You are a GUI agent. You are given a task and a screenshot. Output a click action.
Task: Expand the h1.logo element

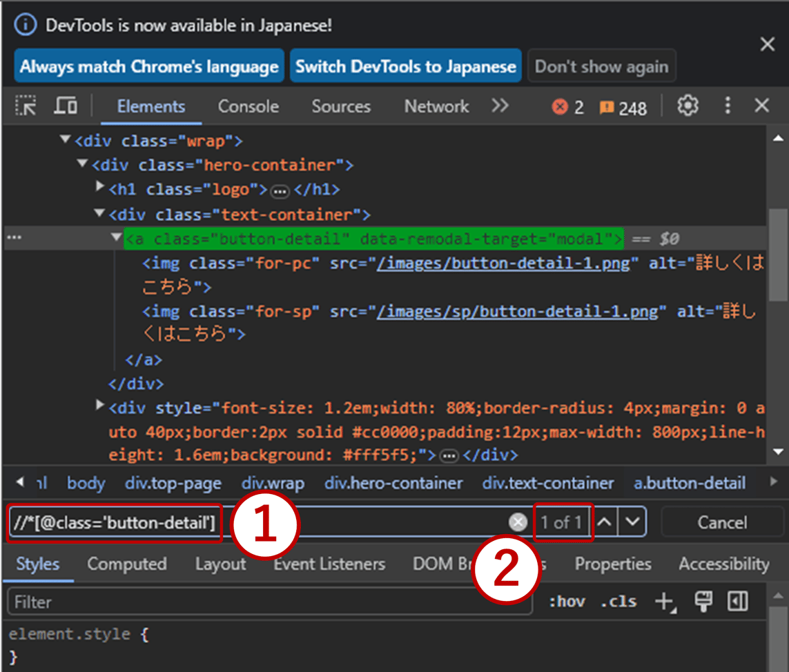point(100,189)
